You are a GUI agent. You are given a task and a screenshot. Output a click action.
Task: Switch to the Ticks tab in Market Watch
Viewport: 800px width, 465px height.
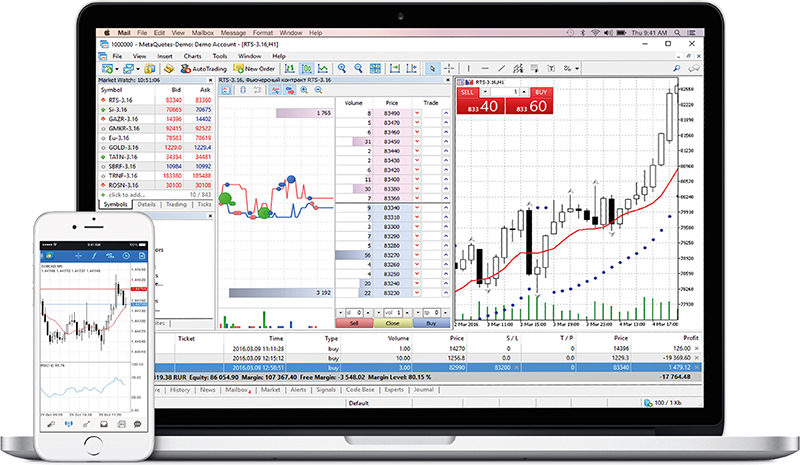[204, 204]
